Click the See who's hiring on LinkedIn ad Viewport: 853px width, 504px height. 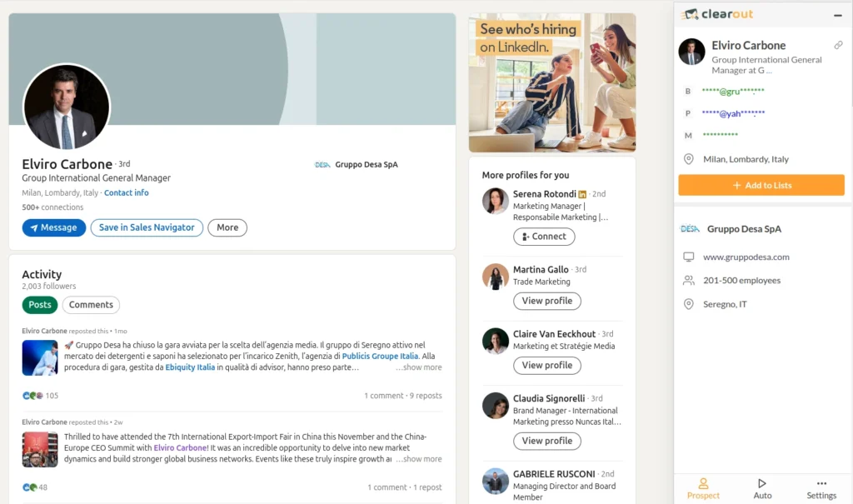552,82
